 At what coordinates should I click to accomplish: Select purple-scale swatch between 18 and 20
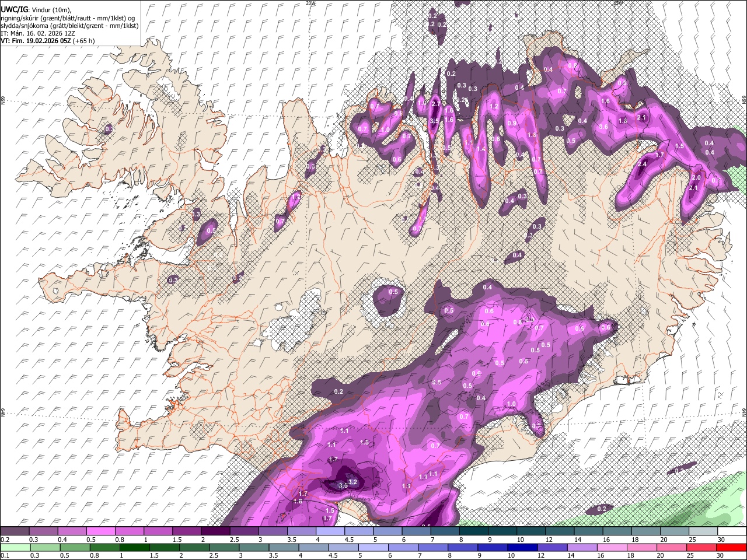pos(646,531)
